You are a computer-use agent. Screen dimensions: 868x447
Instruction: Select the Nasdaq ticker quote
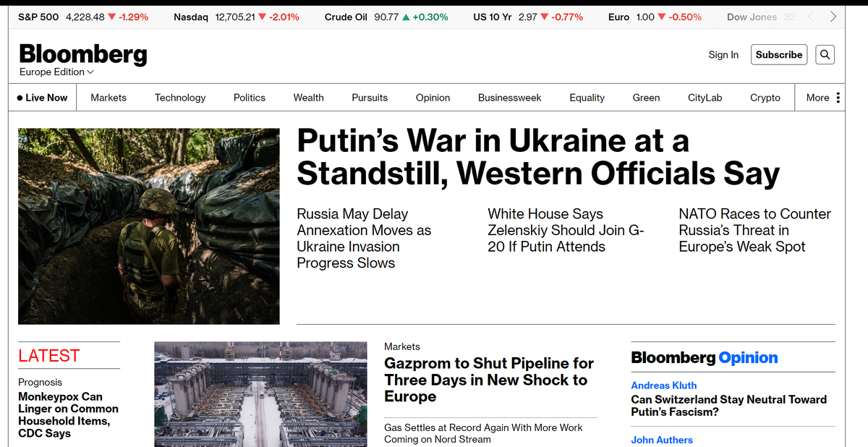237,17
